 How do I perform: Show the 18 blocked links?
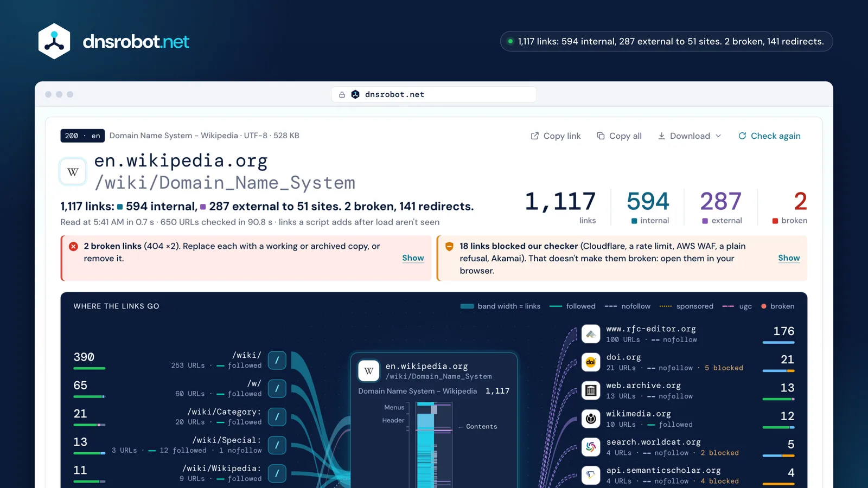(789, 258)
